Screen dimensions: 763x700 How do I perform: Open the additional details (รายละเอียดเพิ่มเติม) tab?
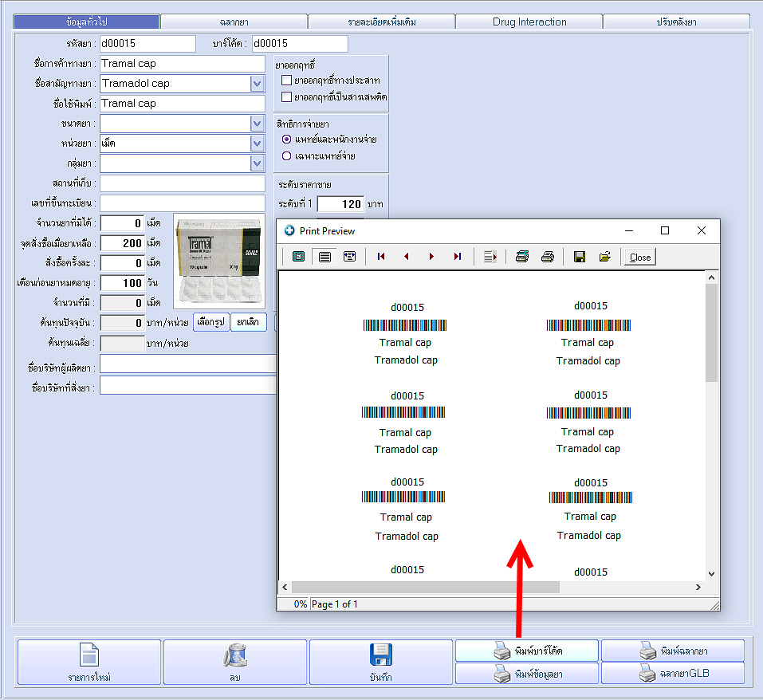coord(382,22)
